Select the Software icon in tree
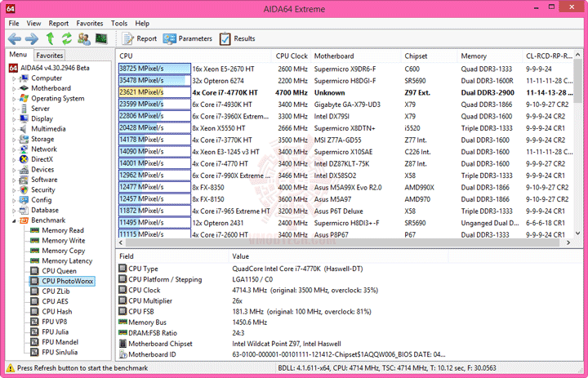The height and width of the screenshot is (378, 588). pos(24,180)
